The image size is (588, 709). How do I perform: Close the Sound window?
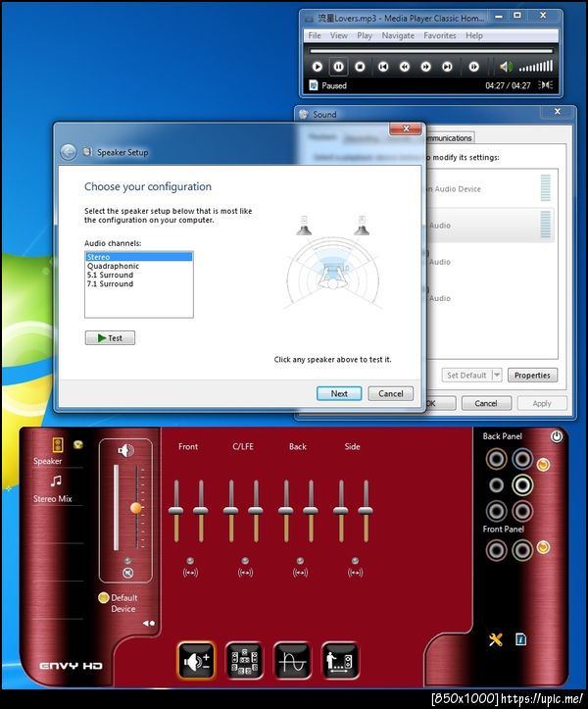pos(558,111)
